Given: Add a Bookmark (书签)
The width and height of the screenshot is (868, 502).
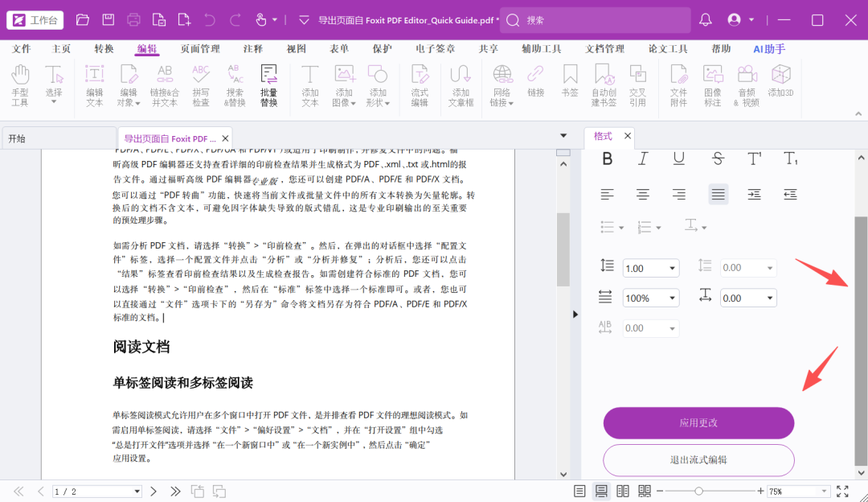Looking at the screenshot, I should (x=570, y=81).
